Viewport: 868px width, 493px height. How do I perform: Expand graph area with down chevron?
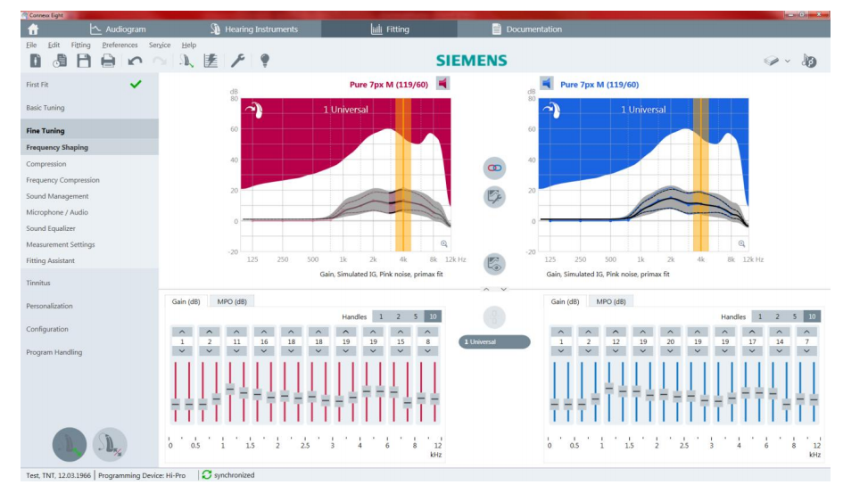click(x=503, y=290)
